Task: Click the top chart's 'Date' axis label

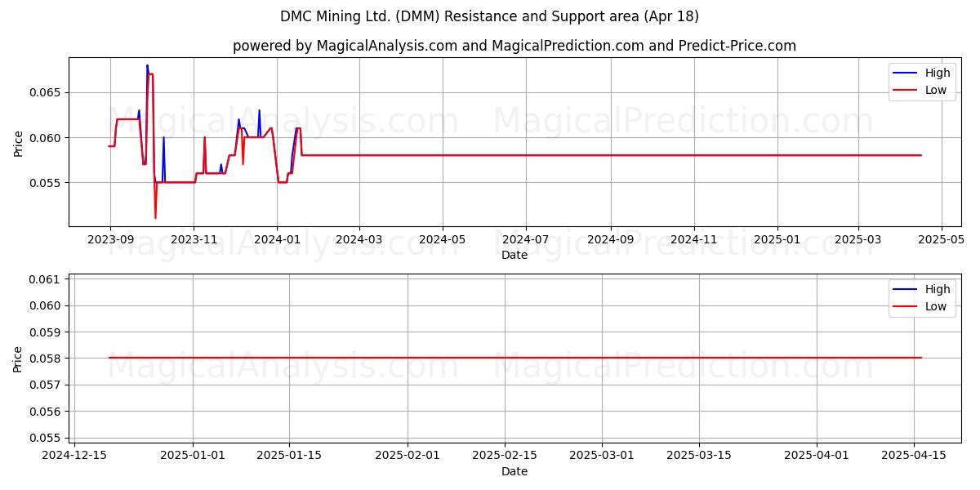Action: (514, 255)
